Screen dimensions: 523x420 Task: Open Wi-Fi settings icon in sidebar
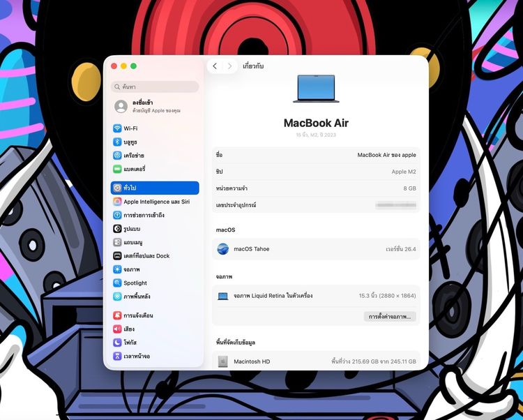[x=117, y=128]
